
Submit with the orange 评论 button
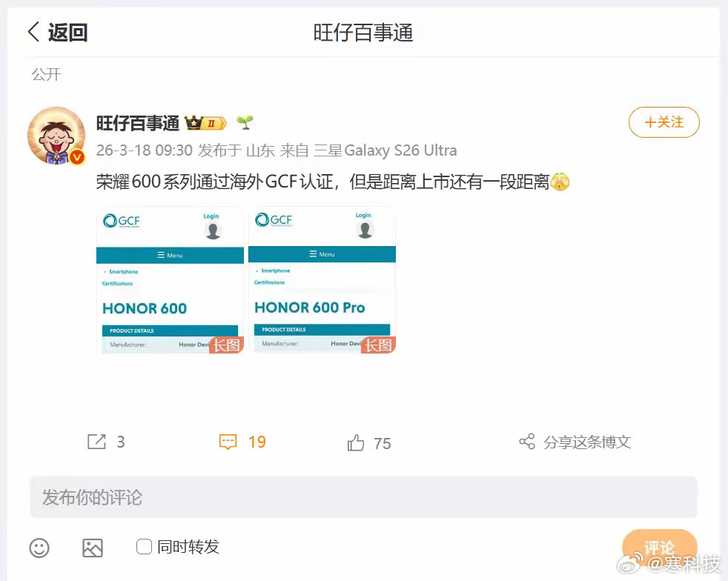[x=659, y=547]
